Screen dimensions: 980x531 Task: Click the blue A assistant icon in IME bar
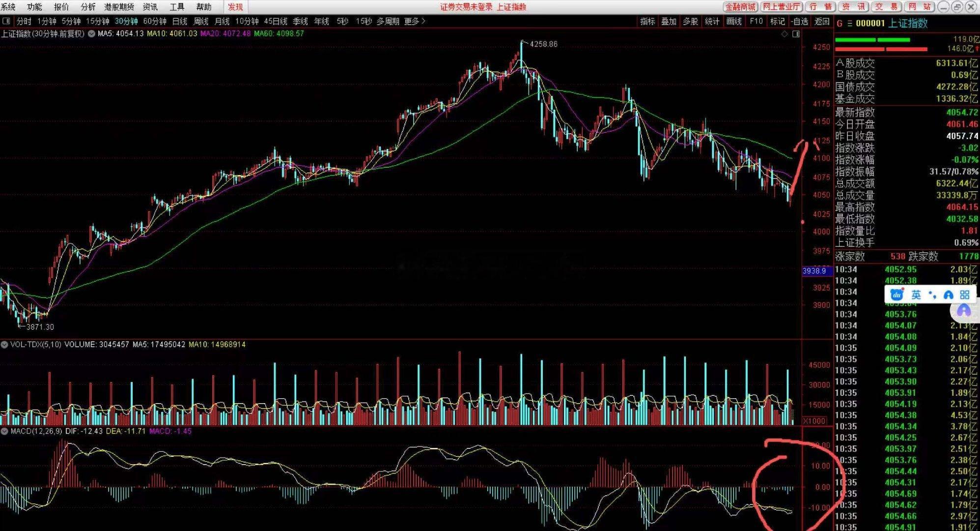pos(949,295)
